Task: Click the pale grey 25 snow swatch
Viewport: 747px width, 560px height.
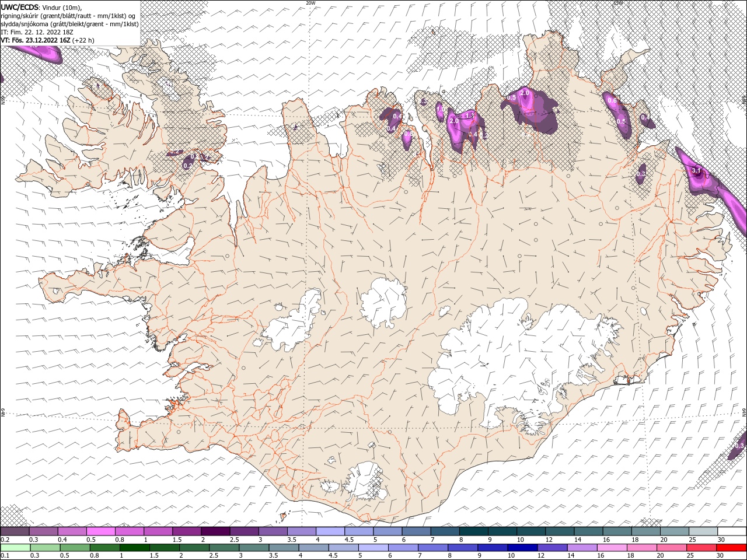Action: 703,531
